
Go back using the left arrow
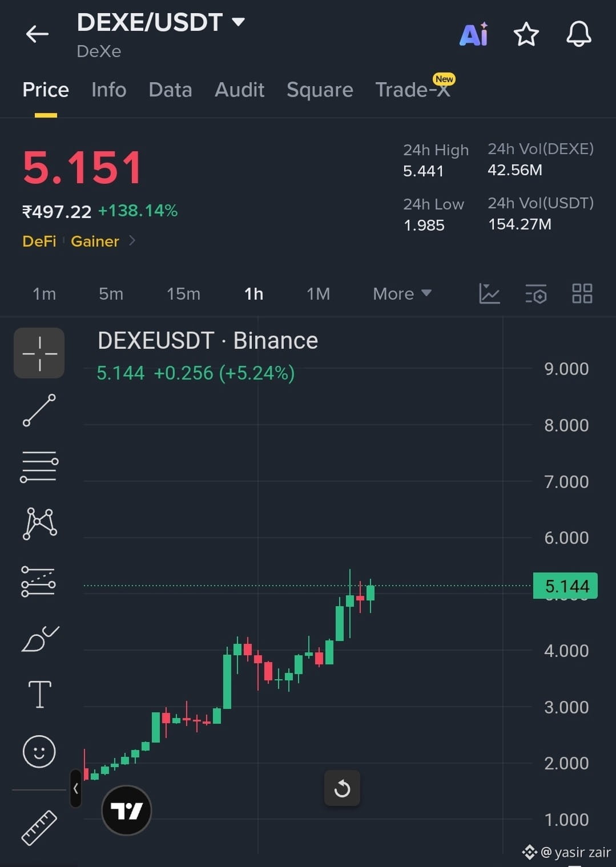tap(37, 34)
